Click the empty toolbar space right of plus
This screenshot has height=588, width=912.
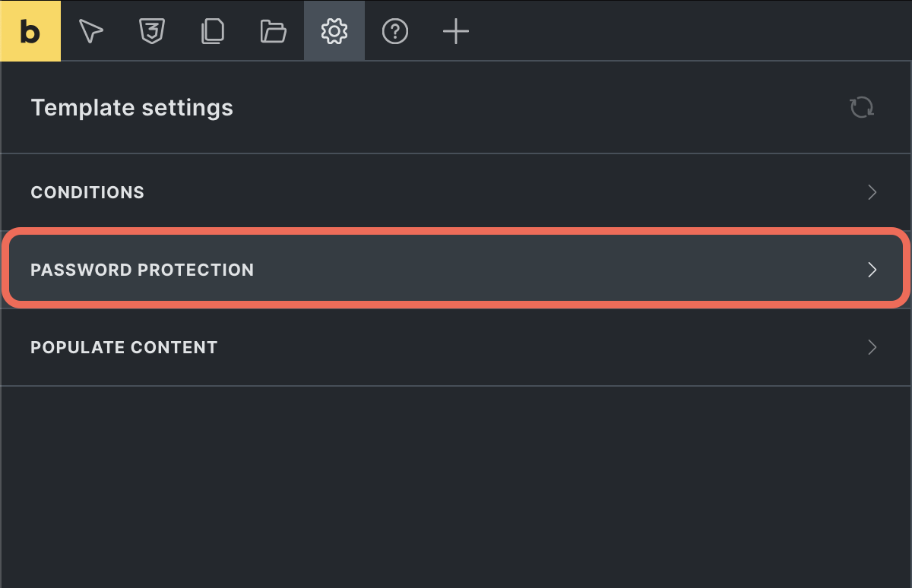(684, 31)
